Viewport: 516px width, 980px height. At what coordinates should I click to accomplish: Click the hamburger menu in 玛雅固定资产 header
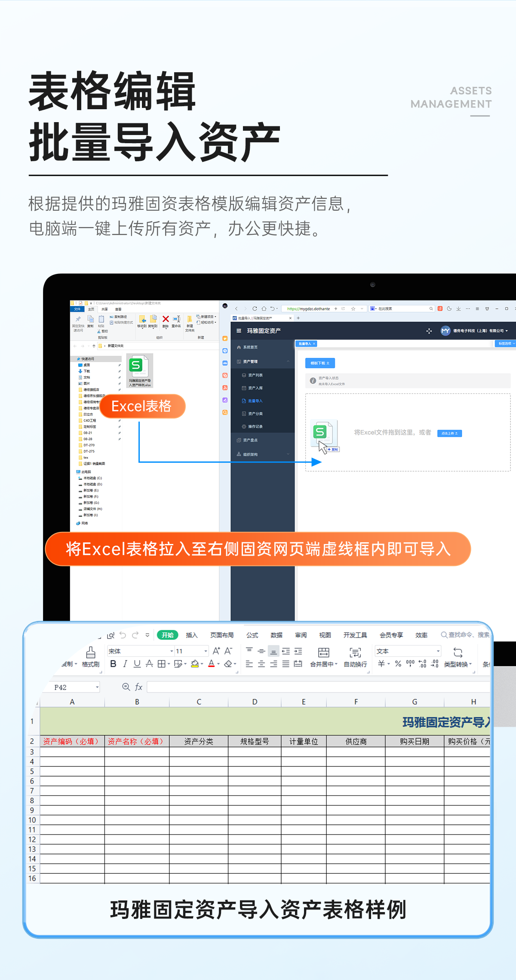point(239,331)
